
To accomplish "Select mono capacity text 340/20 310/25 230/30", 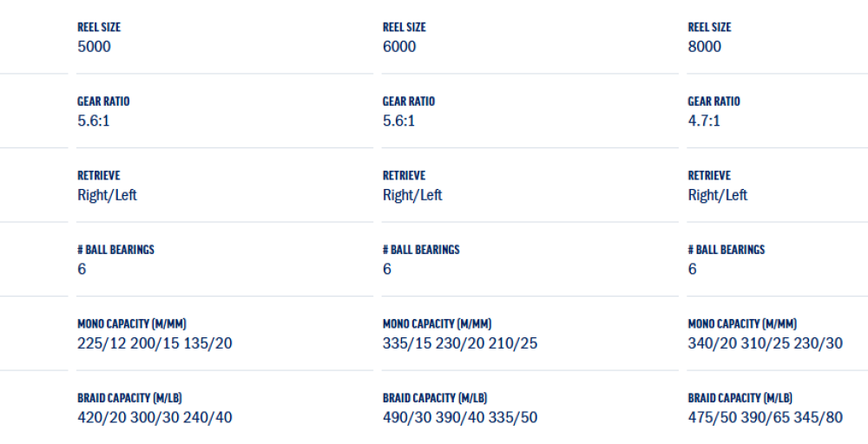I will click(765, 343).
